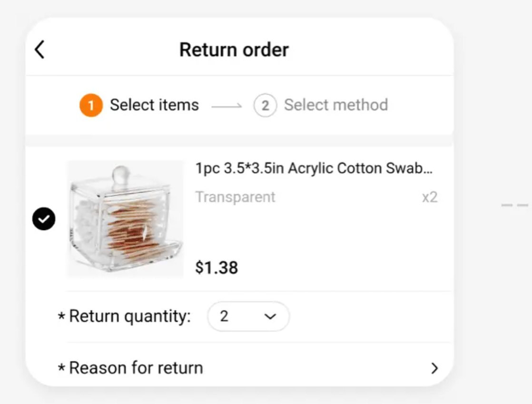Open the Reason for return row
The image size is (532, 404).
click(249, 368)
